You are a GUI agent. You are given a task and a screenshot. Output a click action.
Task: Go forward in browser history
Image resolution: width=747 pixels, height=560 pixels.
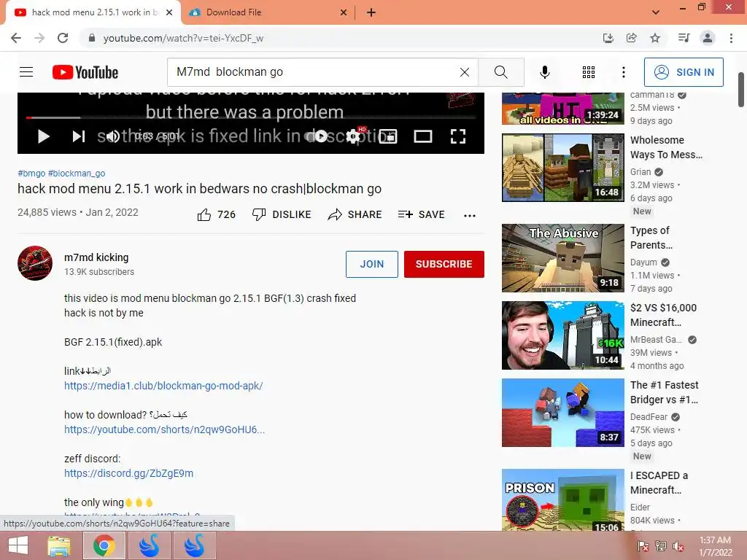39,38
